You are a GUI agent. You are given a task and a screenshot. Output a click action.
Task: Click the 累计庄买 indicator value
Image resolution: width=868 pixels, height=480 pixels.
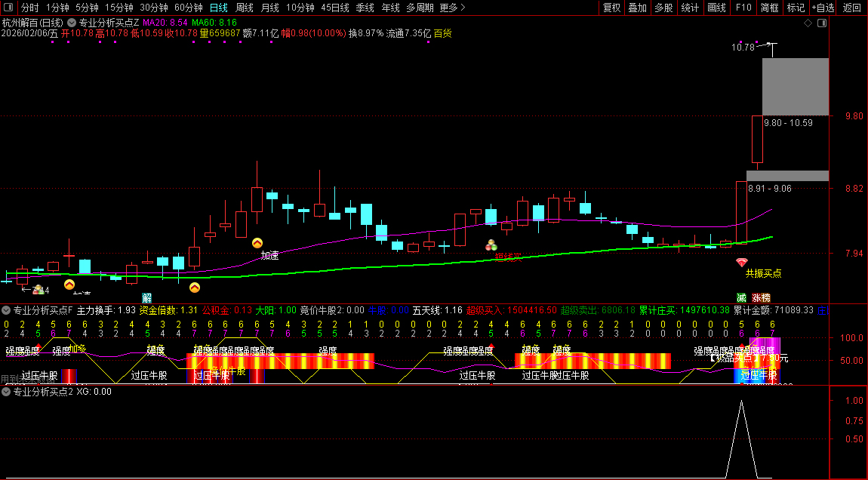pyautogui.click(x=685, y=311)
